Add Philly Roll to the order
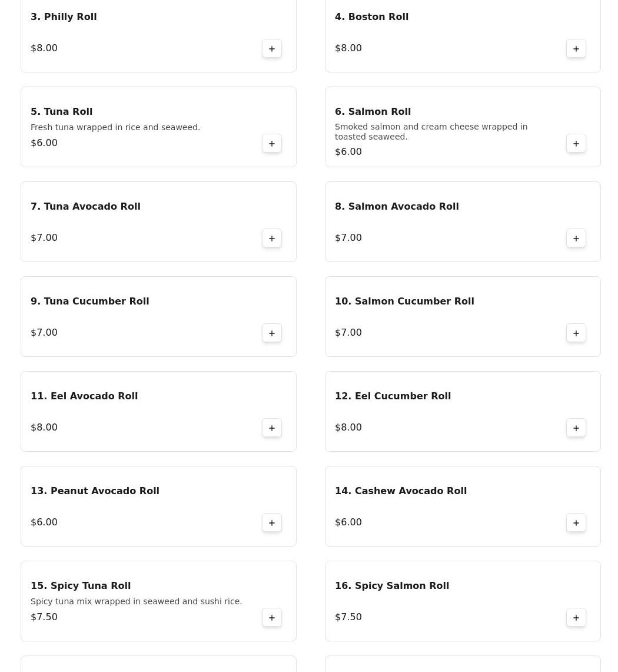 click(x=272, y=49)
